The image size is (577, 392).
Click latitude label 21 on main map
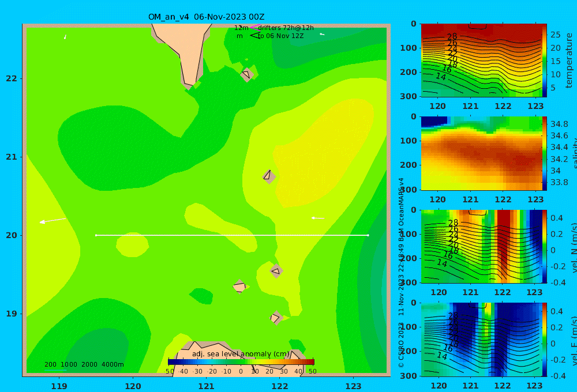pos(12,157)
